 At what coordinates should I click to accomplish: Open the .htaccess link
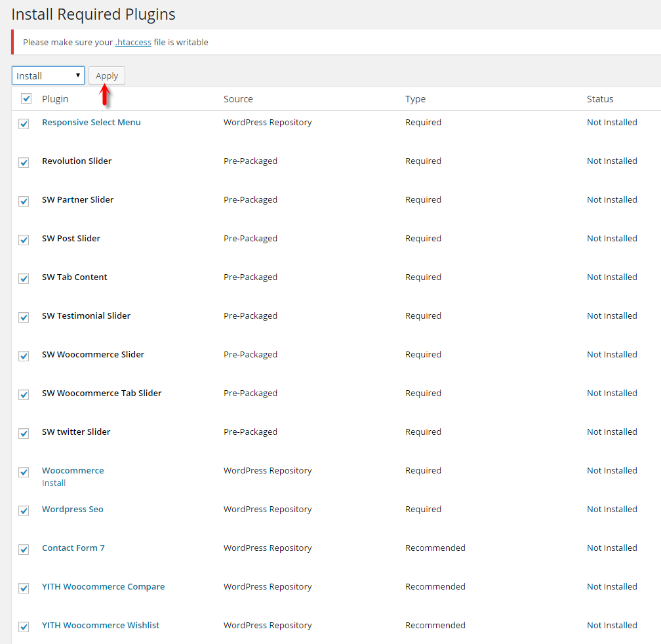coord(133,42)
